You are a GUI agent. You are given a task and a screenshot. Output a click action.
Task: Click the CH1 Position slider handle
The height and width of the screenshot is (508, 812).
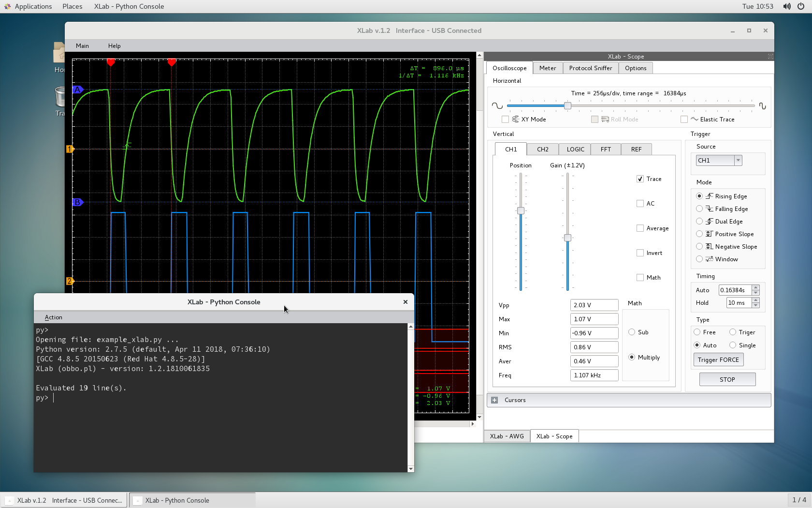pos(521,210)
